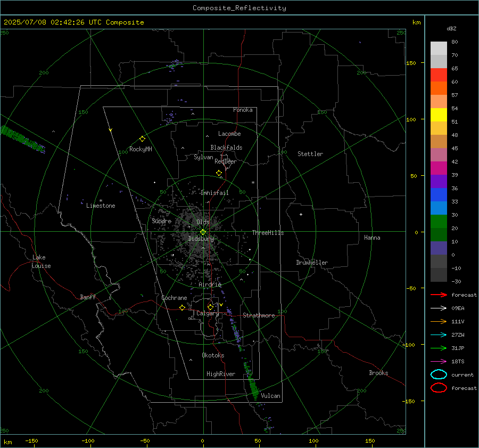Click the yellow radar center diamond at Didsbury
The height and width of the screenshot is (448, 479).
203,232
